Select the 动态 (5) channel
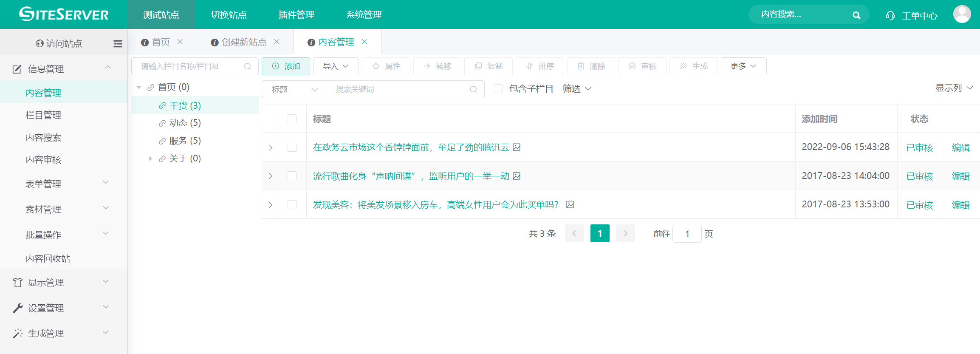Viewport: 980px width, 354px height. point(185,123)
